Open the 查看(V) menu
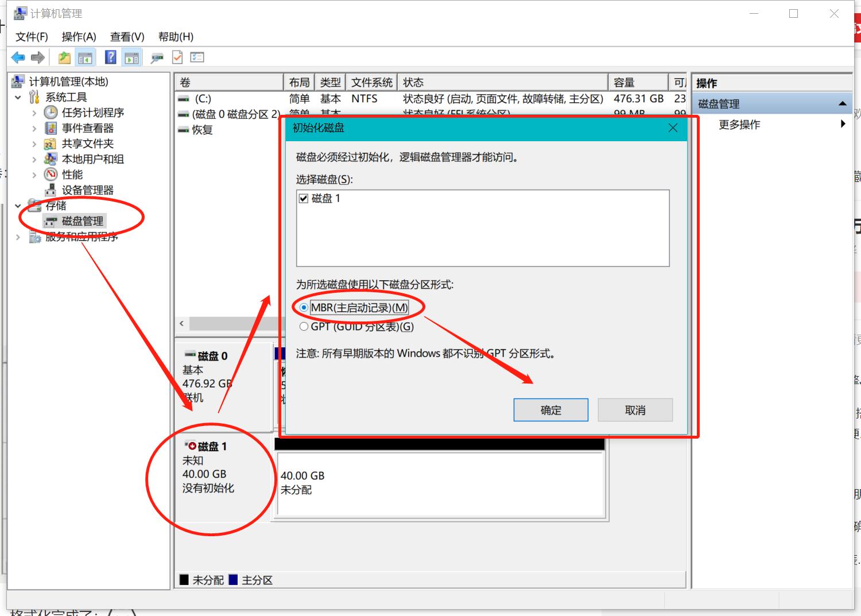This screenshot has height=616, width=861. point(127,37)
